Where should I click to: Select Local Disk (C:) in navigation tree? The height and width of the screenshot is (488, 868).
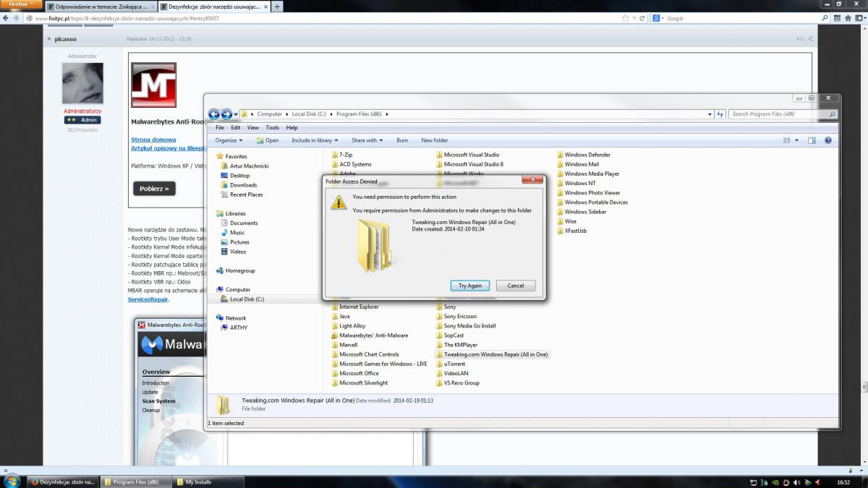pos(247,299)
